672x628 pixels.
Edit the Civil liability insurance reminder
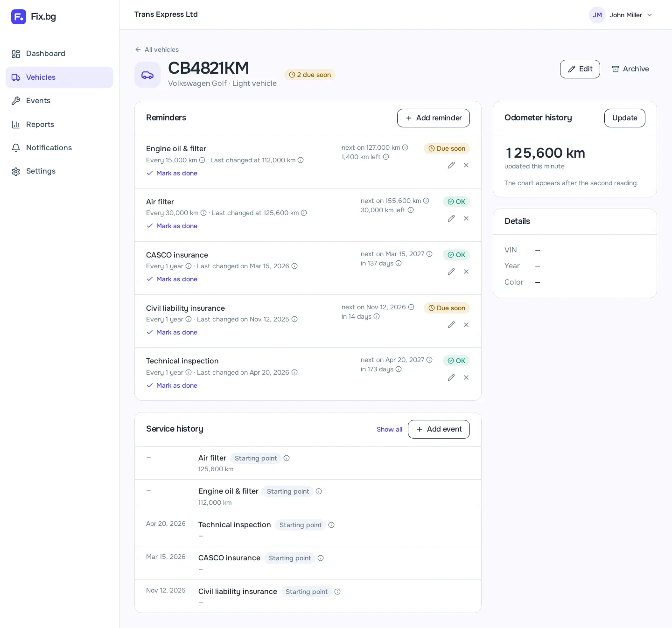(451, 325)
